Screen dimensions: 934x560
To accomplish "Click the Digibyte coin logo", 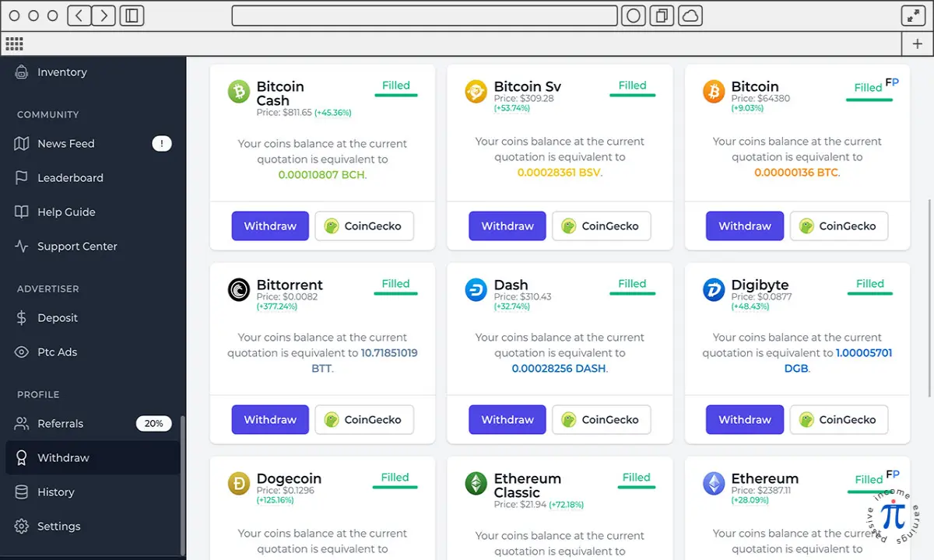I will click(714, 289).
